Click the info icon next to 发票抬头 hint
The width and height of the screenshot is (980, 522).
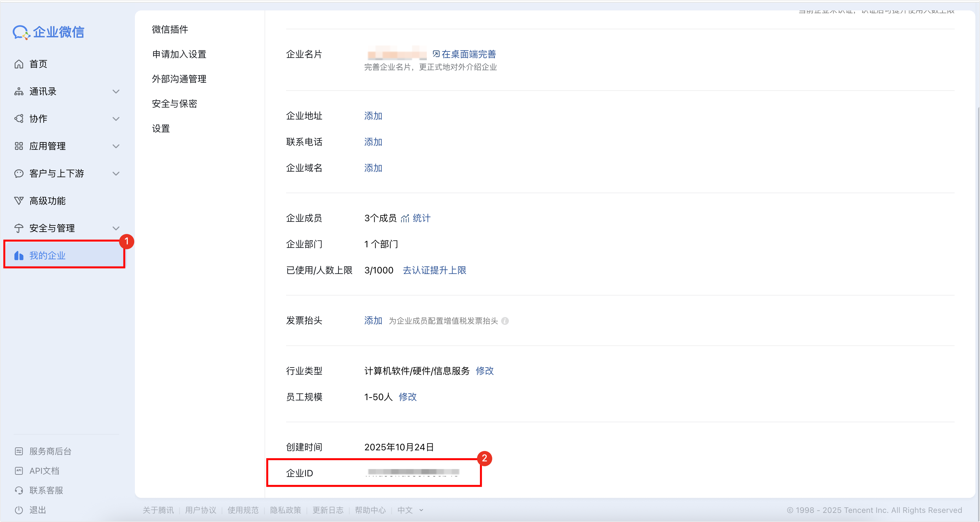coord(505,321)
